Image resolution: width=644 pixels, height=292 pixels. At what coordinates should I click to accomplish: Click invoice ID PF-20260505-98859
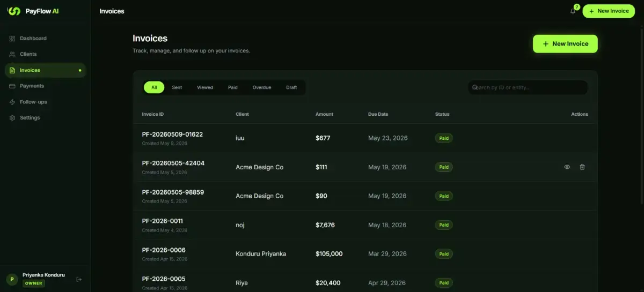coord(173,192)
